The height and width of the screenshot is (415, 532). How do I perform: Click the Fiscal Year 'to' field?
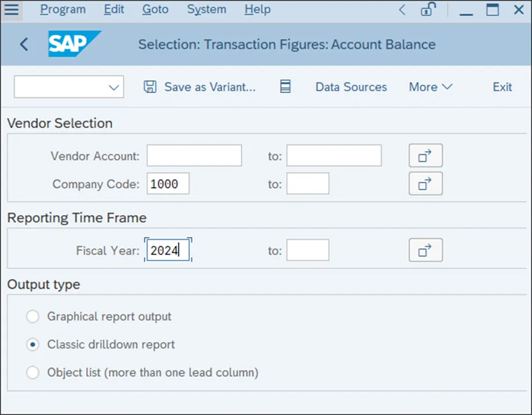pos(308,250)
